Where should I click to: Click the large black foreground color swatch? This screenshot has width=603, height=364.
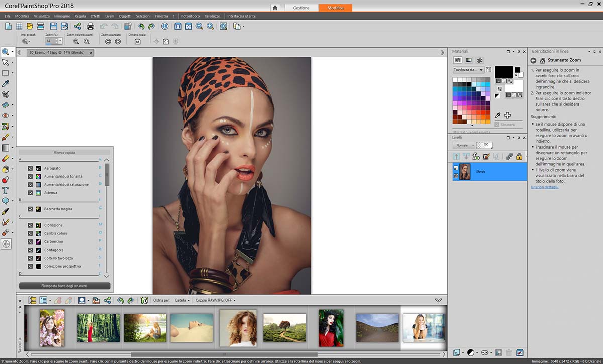click(x=504, y=72)
